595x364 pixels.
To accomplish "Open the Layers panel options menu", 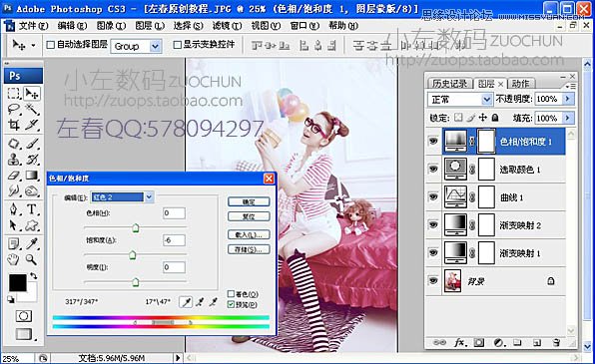I will point(570,86).
